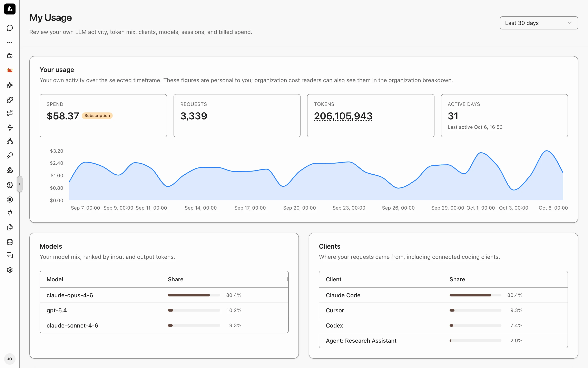
Task: Open the sparkles icon in sidebar
Action: (x=10, y=85)
